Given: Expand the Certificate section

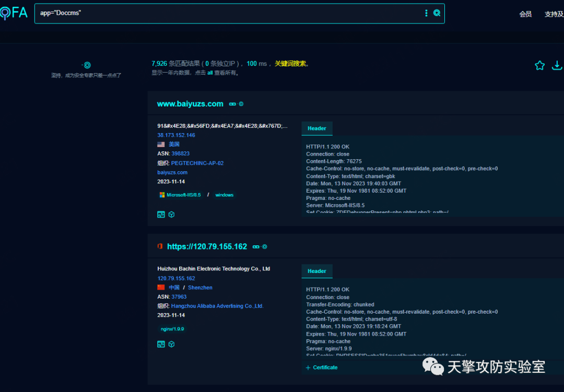Looking at the screenshot, I should tap(322, 367).
